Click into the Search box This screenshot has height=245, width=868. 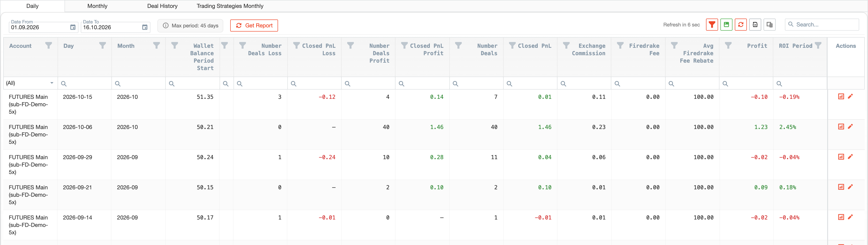[x=822, y=25]
